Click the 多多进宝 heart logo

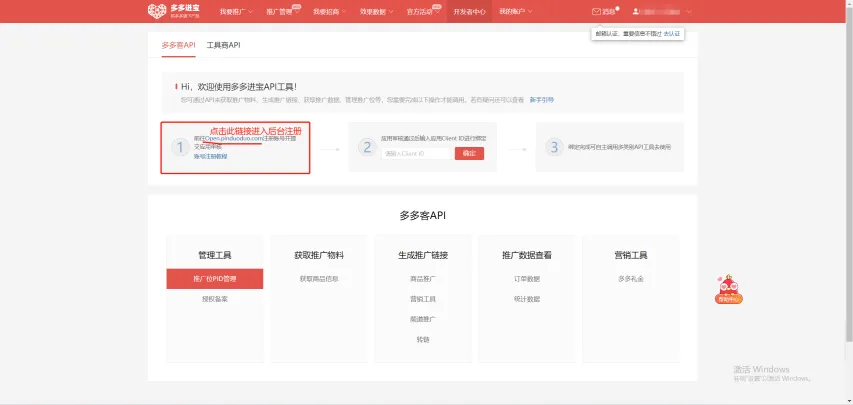click(157, 11)
